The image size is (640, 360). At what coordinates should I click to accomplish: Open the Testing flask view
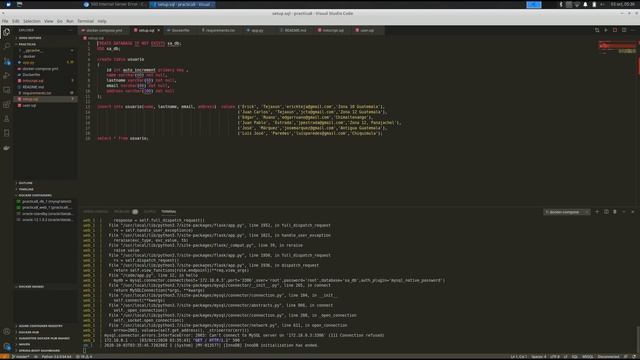pos(7,119)
